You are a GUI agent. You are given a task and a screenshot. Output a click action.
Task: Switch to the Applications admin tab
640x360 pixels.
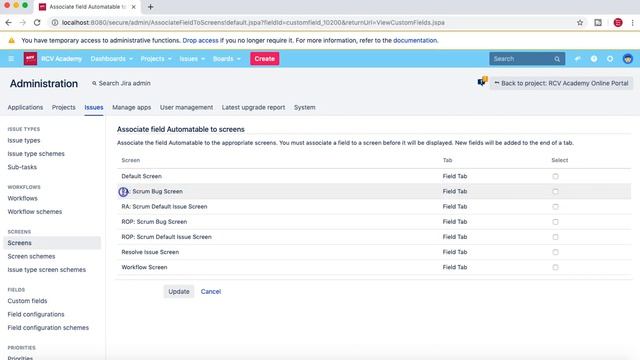[25, 107]
